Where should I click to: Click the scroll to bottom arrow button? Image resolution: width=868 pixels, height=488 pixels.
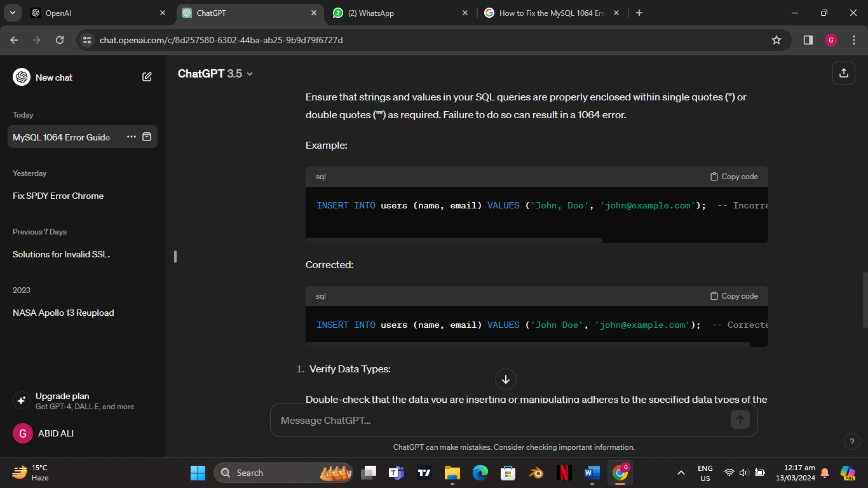[506, 379]
